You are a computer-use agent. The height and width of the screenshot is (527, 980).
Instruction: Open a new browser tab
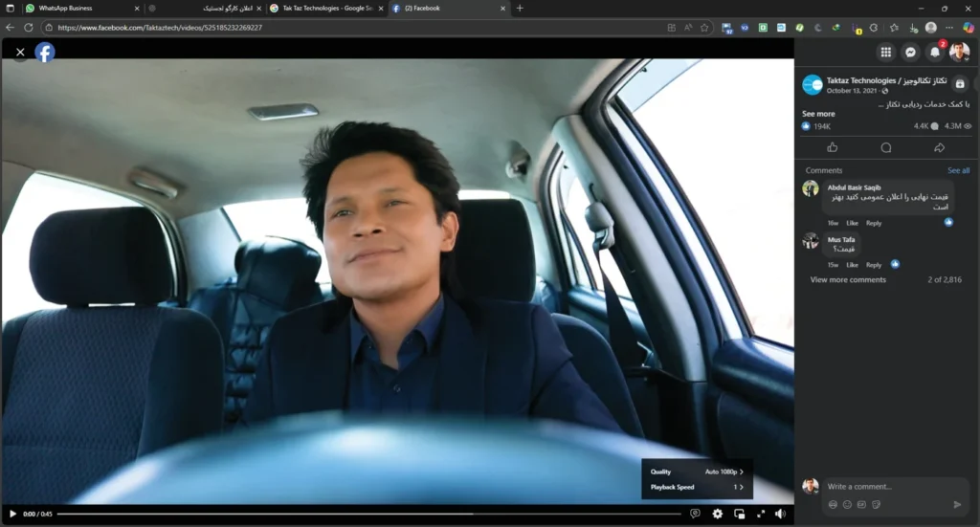(520, 8)
